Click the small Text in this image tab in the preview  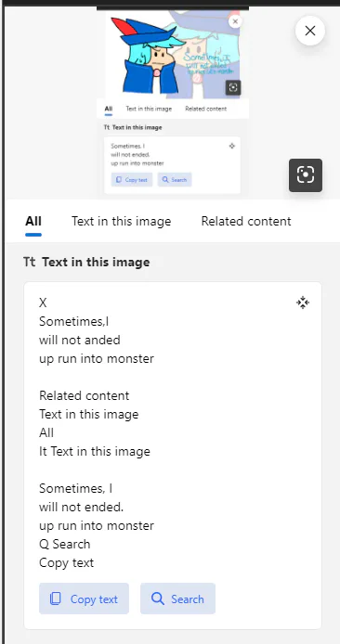149,109
